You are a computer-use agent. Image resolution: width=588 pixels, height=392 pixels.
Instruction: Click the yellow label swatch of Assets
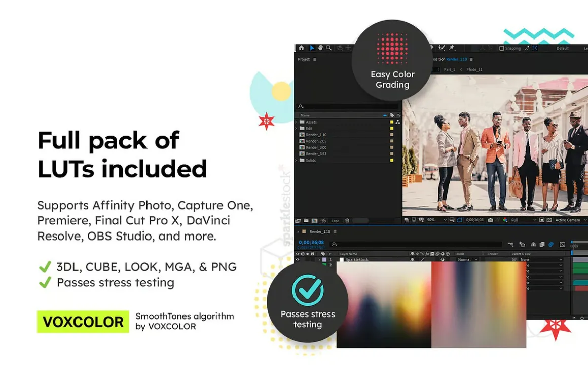pos(392,122)
